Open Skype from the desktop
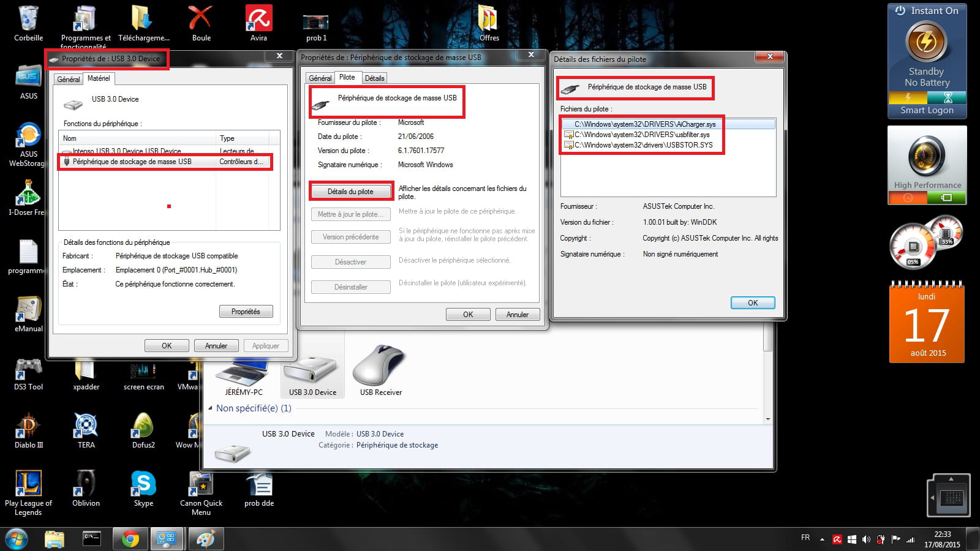This screenshot has width=980, height=551. click(143, 489)
